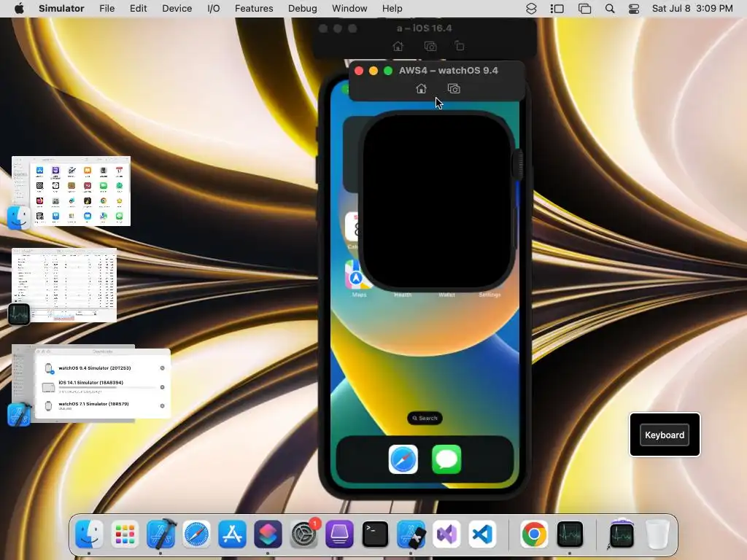Click the Digital Crown on the watch simulator

(x=518, y=164)
